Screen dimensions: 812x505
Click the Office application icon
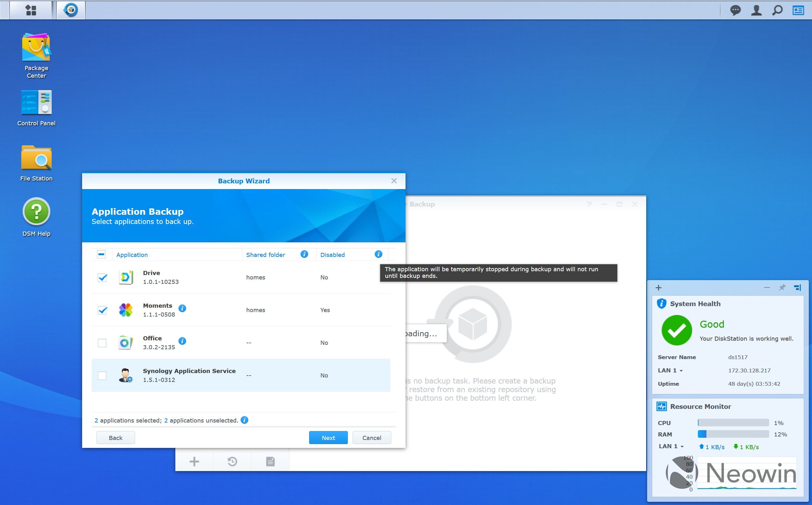(x=125, y=342)
